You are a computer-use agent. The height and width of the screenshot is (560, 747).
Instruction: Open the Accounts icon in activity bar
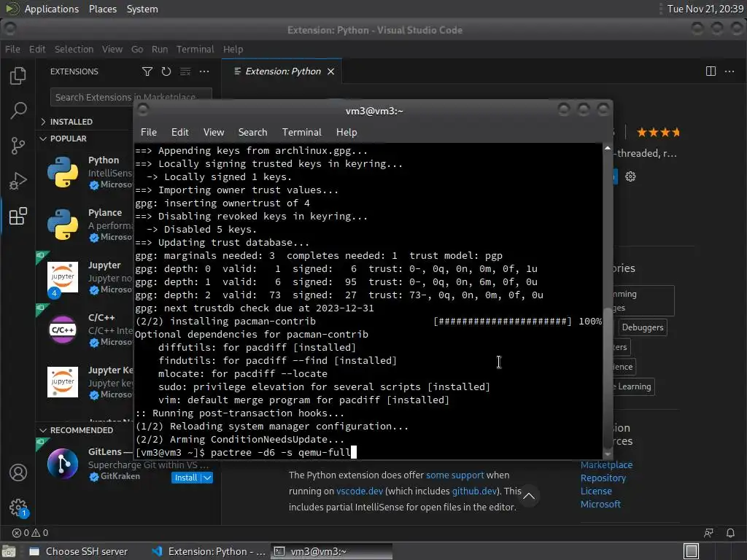(x=18, y=472)
